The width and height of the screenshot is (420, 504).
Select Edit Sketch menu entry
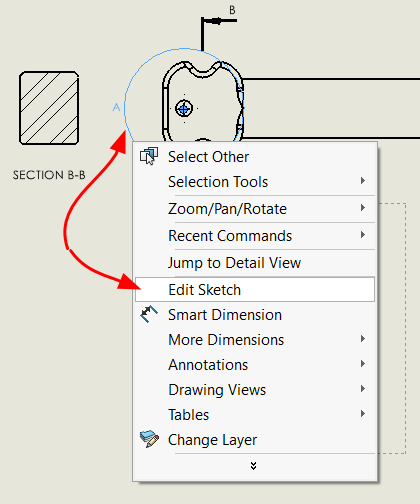(255, 289)
